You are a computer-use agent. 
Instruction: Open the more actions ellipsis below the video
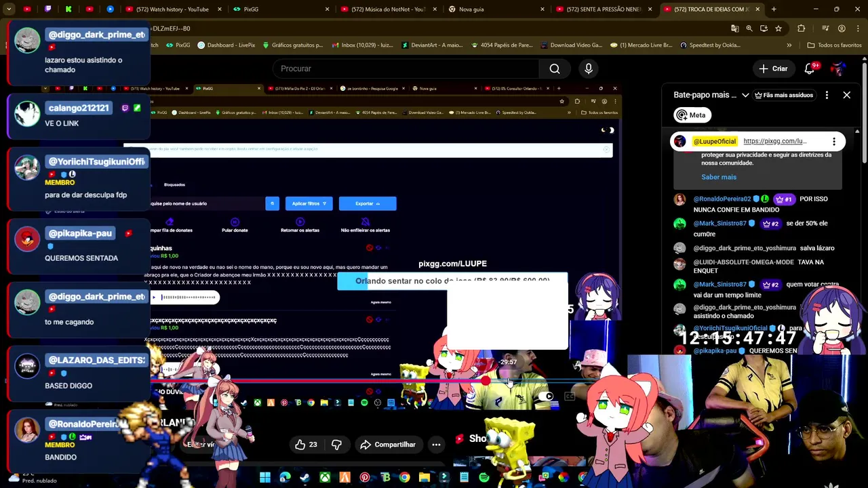[436, 445]
